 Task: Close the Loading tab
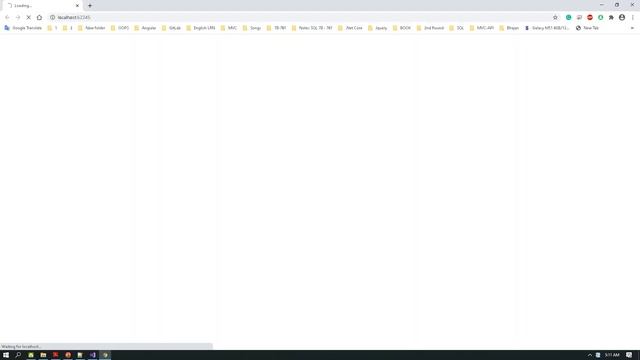point(77,6)
